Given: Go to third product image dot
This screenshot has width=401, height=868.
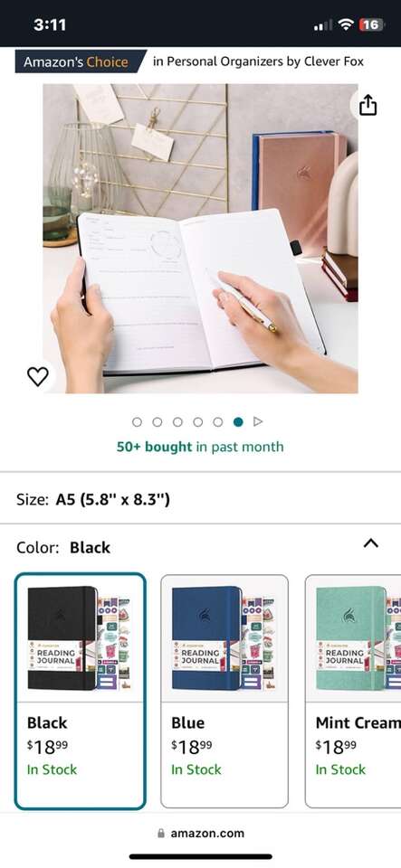Looking at the screenshot, I should click(177, 422).
